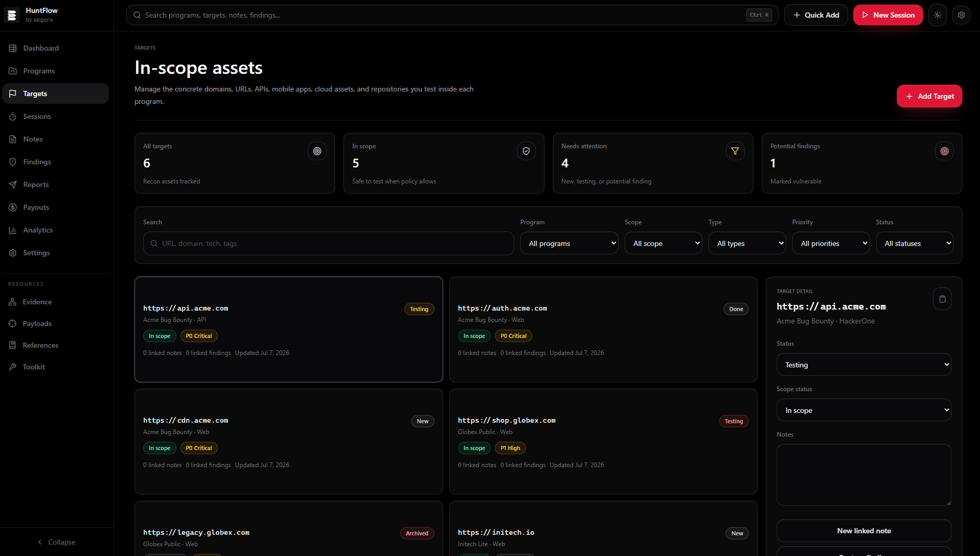
Task: Go to Programs in sidebar
Action: [55, 71]
